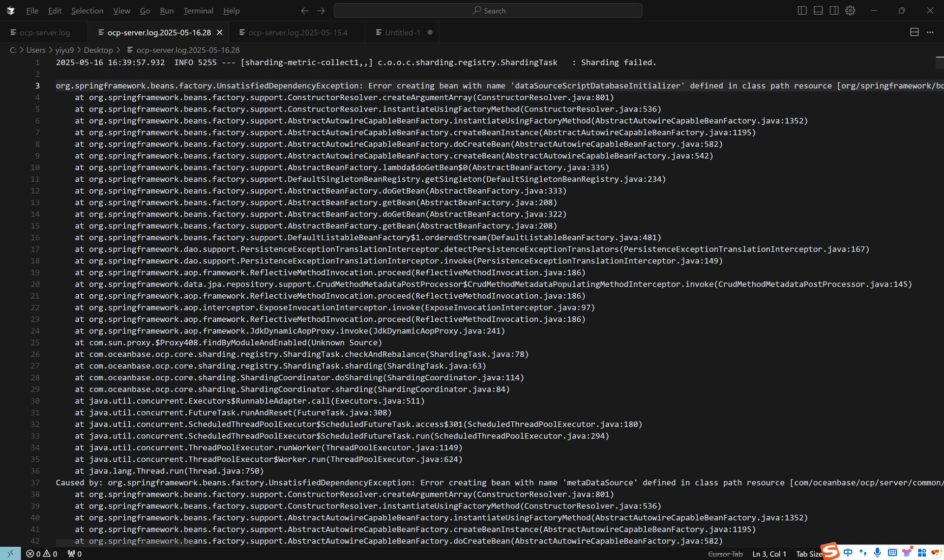Open the errors and warnings status indicator

42,554
